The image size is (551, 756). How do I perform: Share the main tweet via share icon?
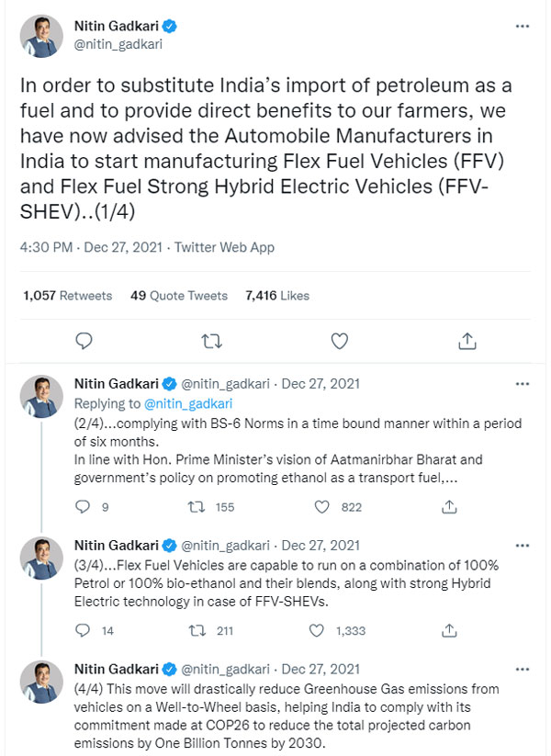tap(467, 342)
